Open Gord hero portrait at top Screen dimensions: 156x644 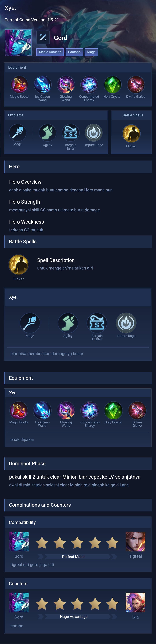pos(18,42)
